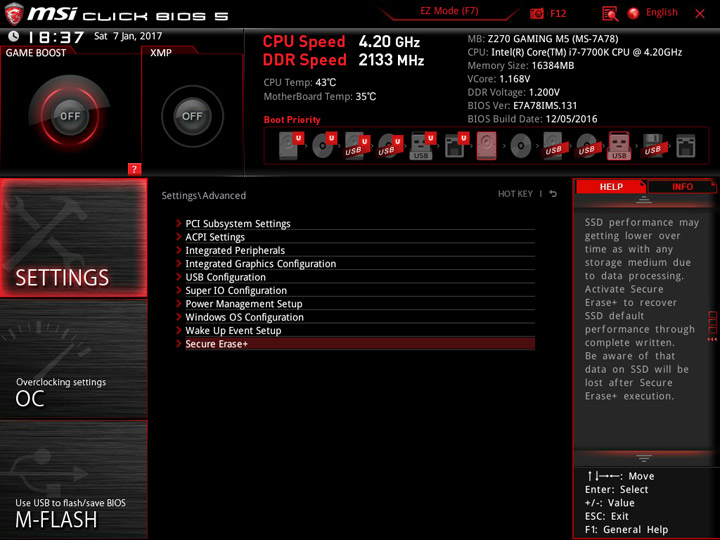Select the Secure Erase+ entry

(x=355, y=344)
